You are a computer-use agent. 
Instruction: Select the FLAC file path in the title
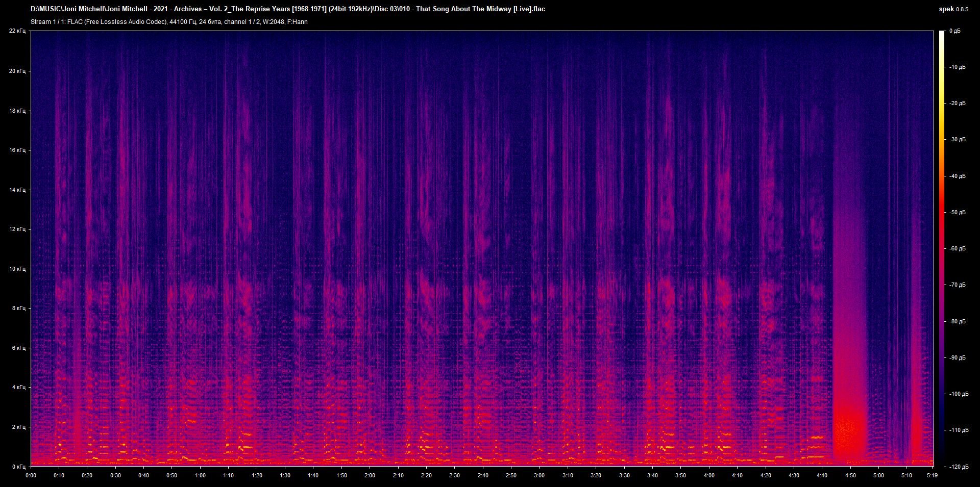point(204,9)
